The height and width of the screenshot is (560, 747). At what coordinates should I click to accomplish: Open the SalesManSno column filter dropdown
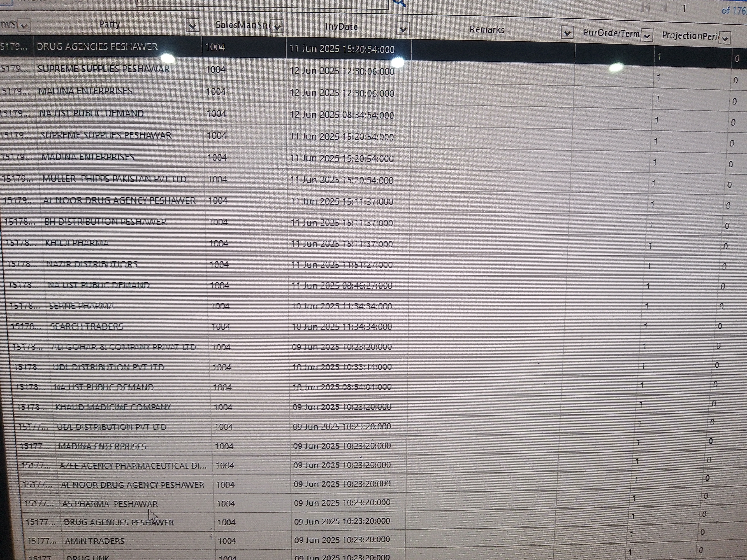[277, 27]
